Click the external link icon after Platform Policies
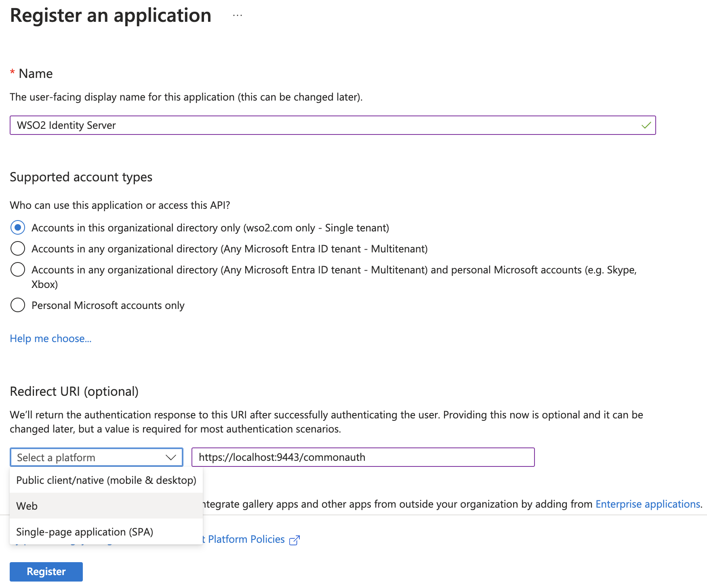Screen dimensions: 707x588 [295, 540]
